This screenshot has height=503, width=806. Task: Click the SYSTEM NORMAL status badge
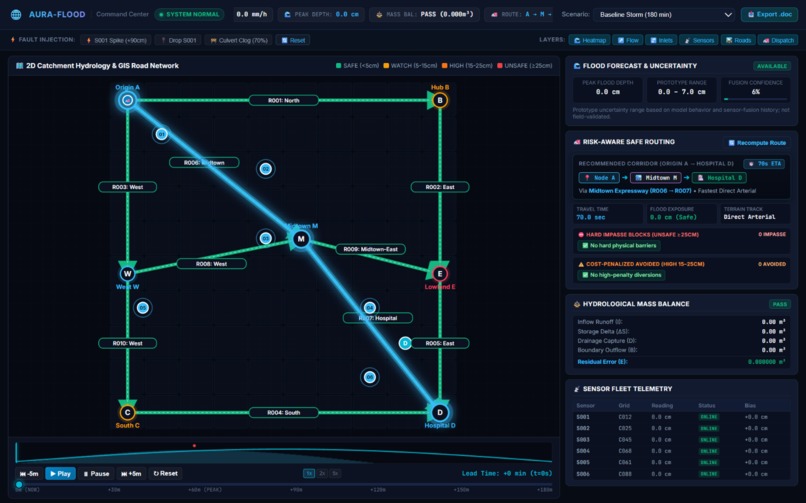(189, 14)
